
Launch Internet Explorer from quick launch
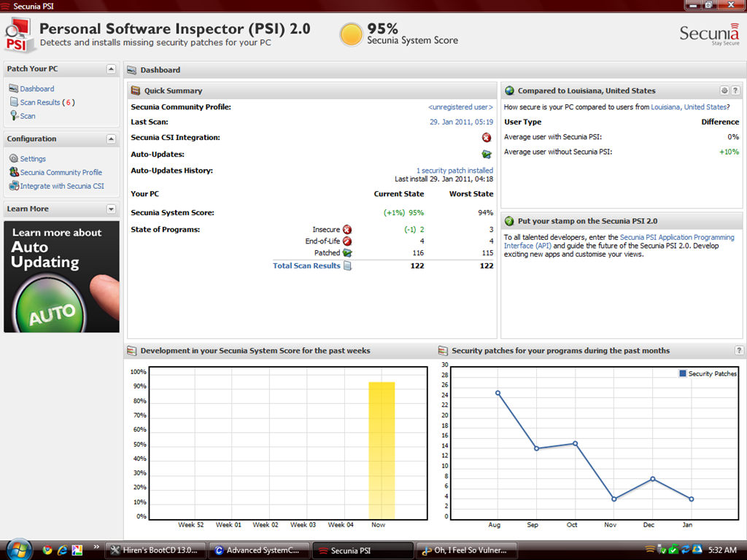pyautogui.click(x=62, y=550)
